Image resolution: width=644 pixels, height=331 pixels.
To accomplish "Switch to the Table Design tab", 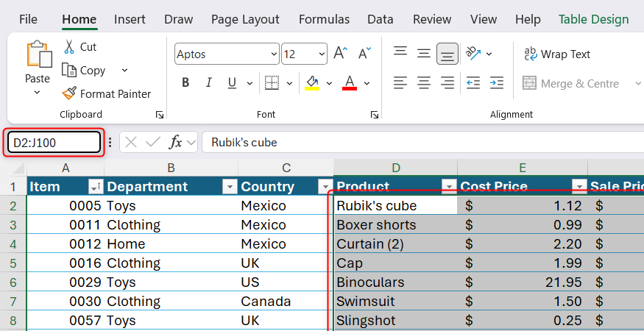I will tap(593, 19).
